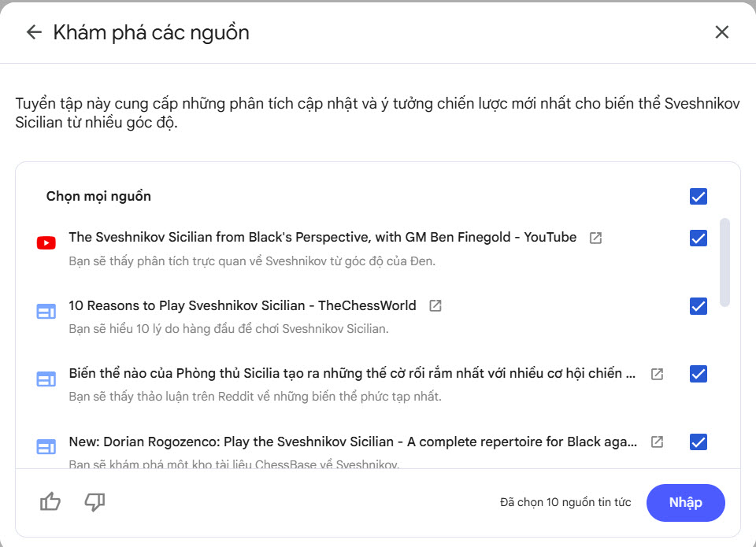Click the source list vertical scrollbar

click(x=724, y=261)
